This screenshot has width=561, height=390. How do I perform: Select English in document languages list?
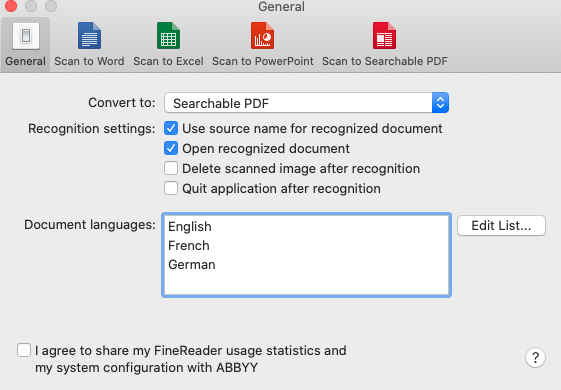[x=306, y=226]
